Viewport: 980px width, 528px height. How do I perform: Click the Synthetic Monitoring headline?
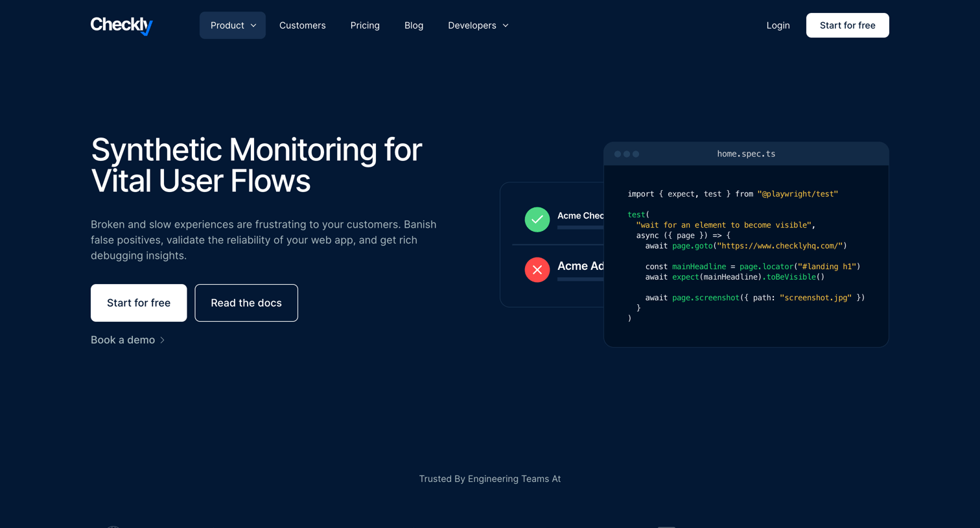(x=257, y=165)
